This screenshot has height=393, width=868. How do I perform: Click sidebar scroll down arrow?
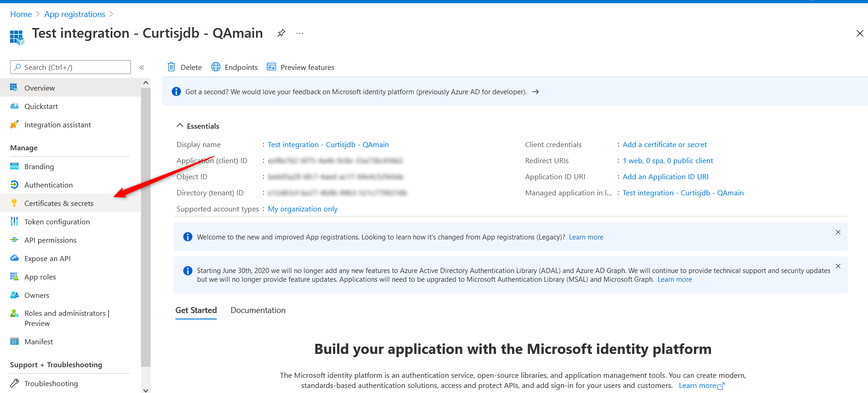(x=146, y=390)
